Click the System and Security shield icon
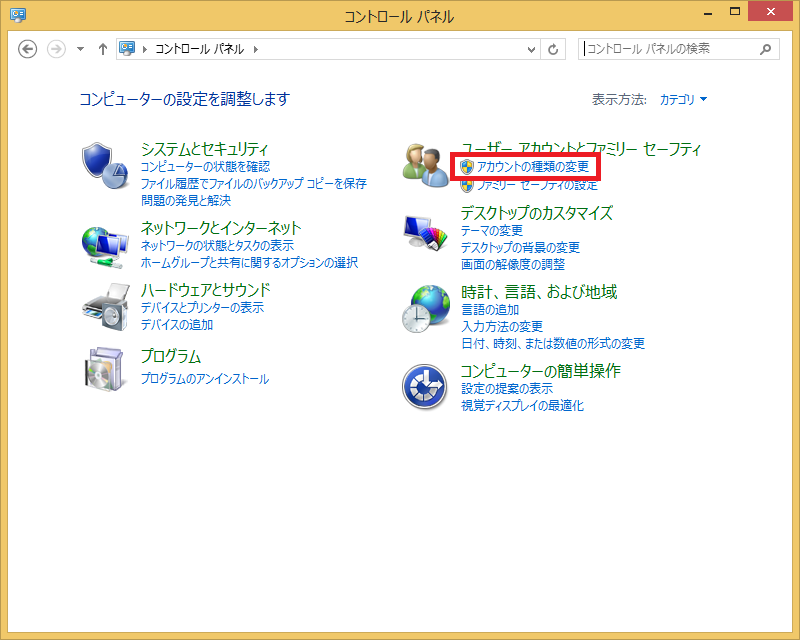The image size is (800, 640). coord(105,166)
